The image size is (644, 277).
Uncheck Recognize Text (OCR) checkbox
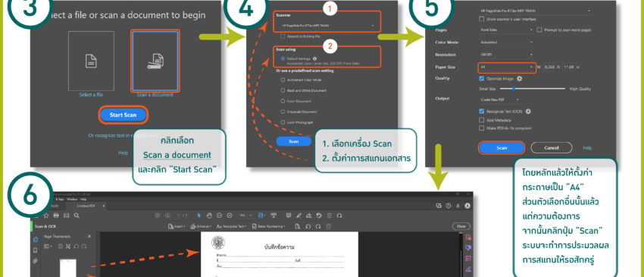(481, 111)
